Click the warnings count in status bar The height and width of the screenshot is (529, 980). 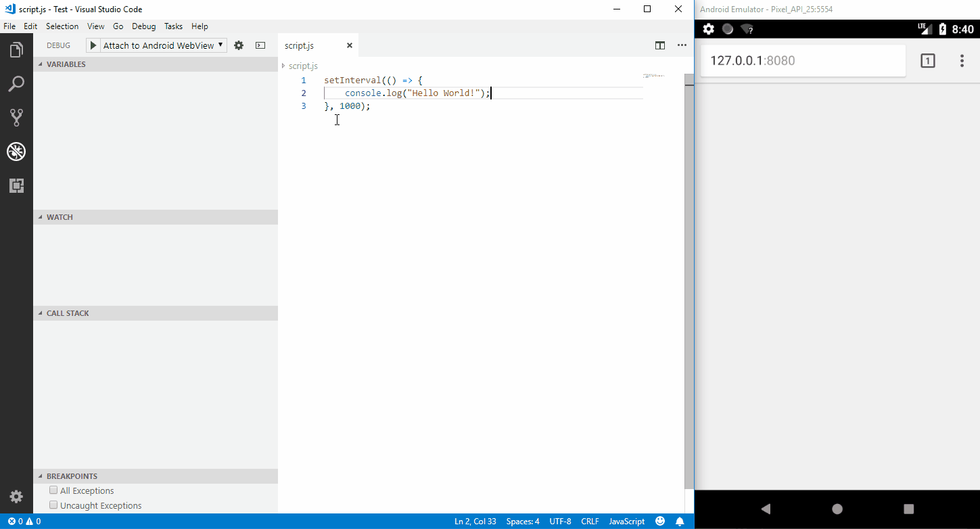(34, 522)
